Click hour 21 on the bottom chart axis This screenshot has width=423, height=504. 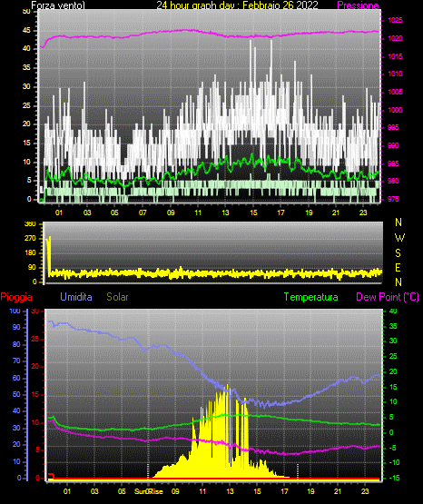click(x=338, y=491)
